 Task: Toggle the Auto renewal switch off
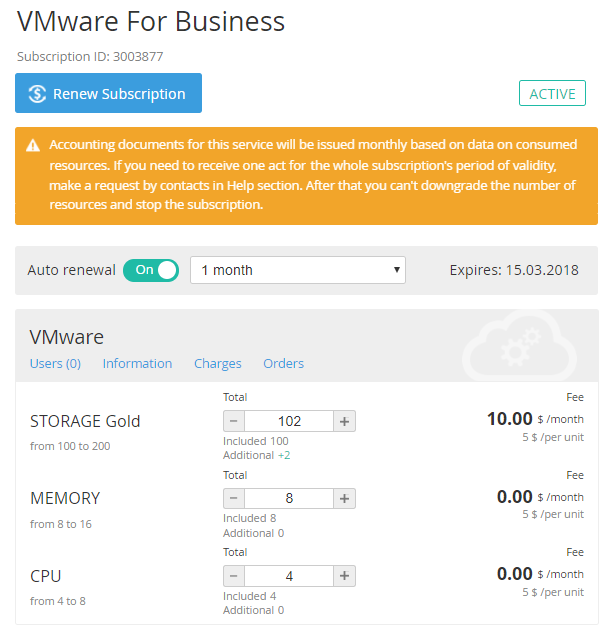click(151, 270)
